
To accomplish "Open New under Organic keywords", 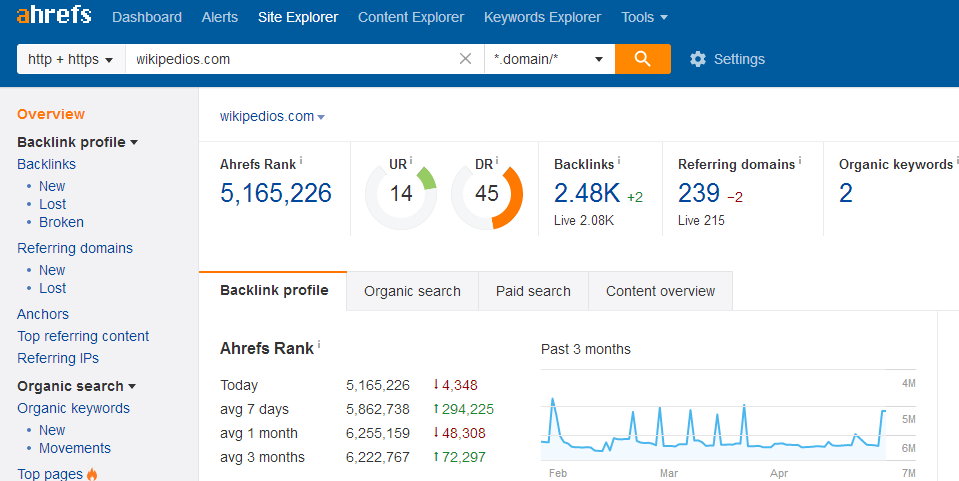I will pos(52,430).
